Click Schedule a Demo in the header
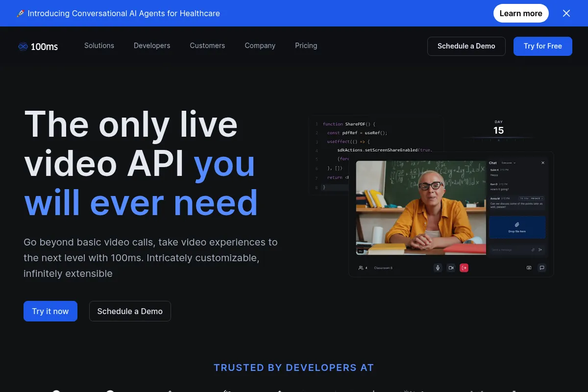588x392 pixels. [x=466, y=46]
